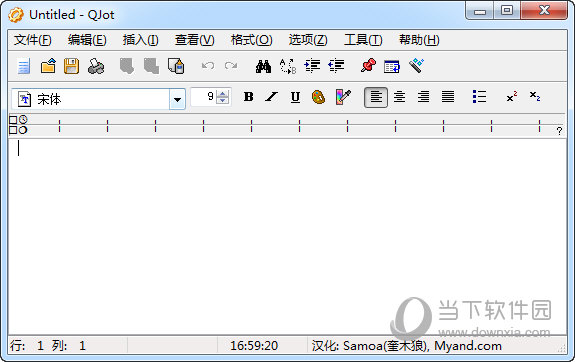Open Replace A to B tool
Viewport: 575px width, 362px height.
(288, 66)
